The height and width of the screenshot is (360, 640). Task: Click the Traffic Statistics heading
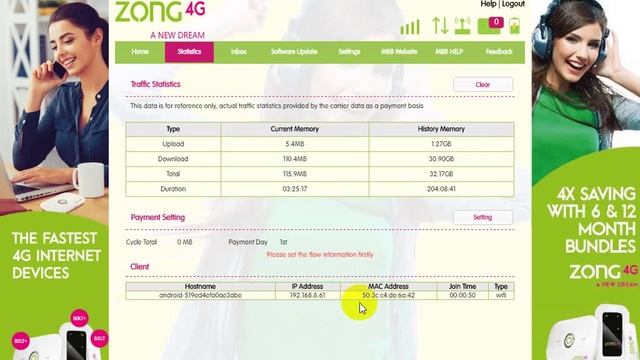coord(156,84)
